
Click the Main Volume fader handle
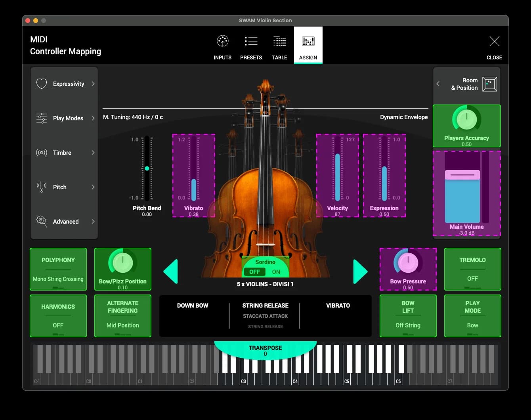tap(462, 175)
